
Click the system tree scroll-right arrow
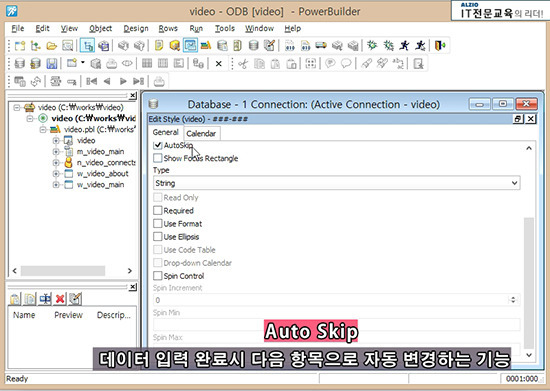[129, 271]
